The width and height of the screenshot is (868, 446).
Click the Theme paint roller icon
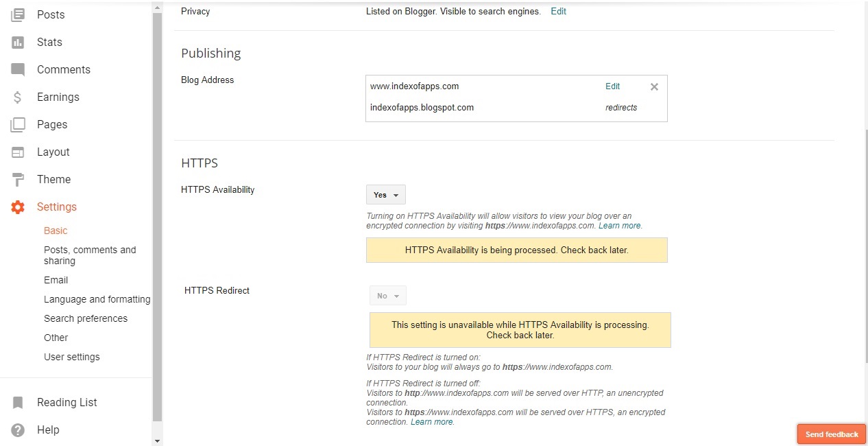coord(18,180)
